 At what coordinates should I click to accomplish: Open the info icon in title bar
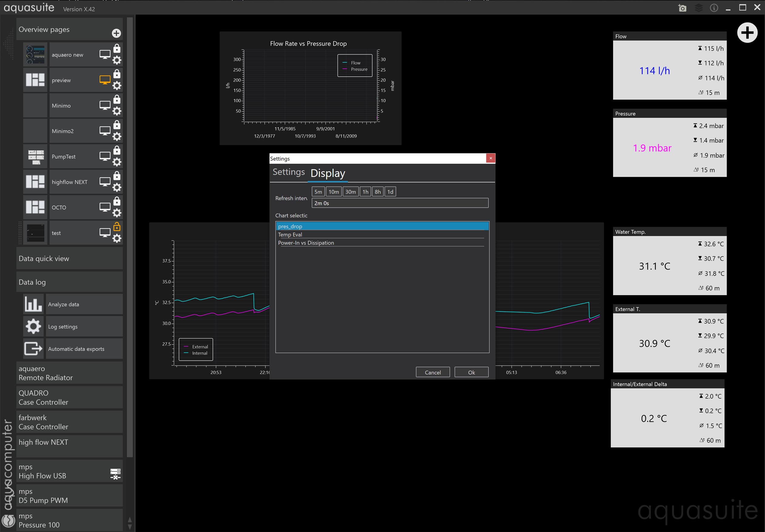(x=714, y=8)
